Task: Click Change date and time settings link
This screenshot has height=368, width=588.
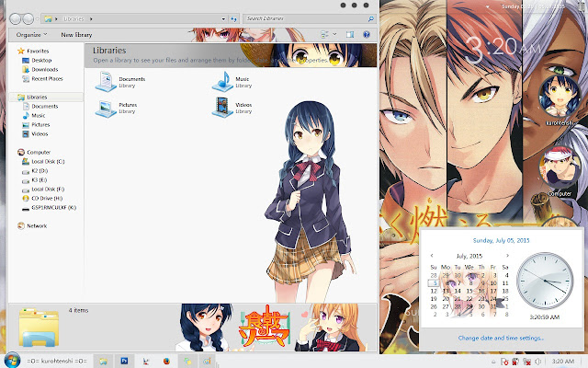Action: [501, 338]
